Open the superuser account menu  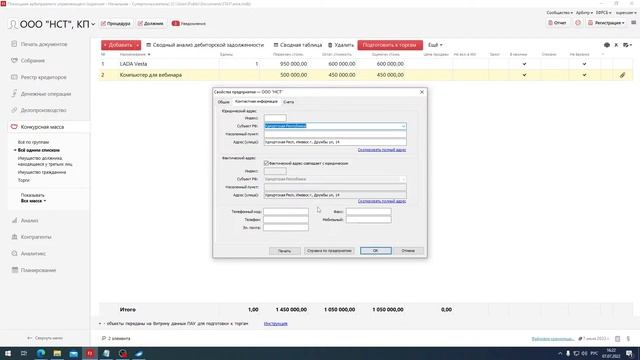(x=626, y=13)
